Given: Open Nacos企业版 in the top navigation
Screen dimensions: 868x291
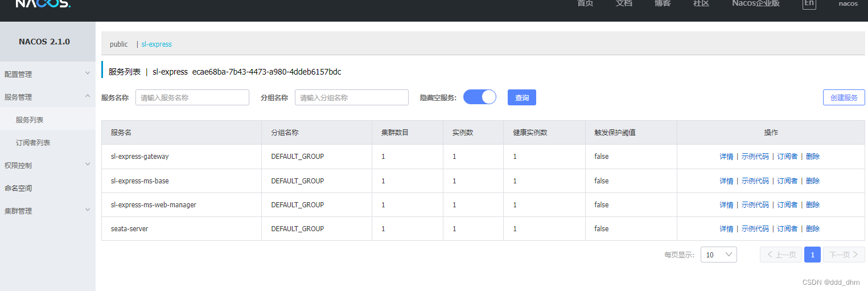Looking at the screenshot, I should pos(756,3).
